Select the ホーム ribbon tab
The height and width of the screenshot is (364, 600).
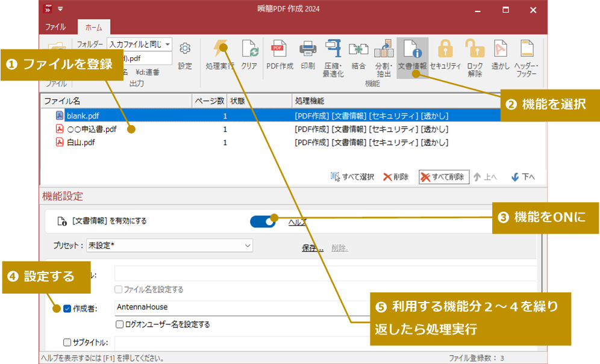point(95,27)
